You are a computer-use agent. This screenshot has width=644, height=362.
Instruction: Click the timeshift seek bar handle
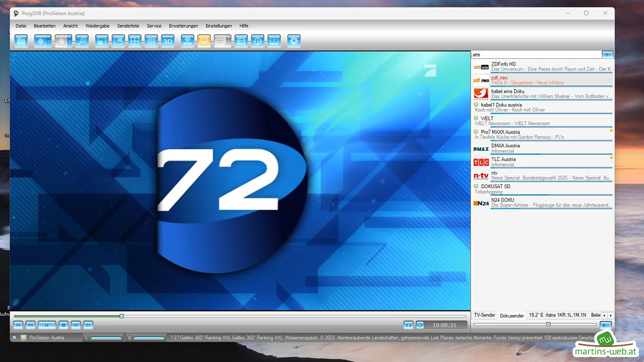click(x=121, y=316)
